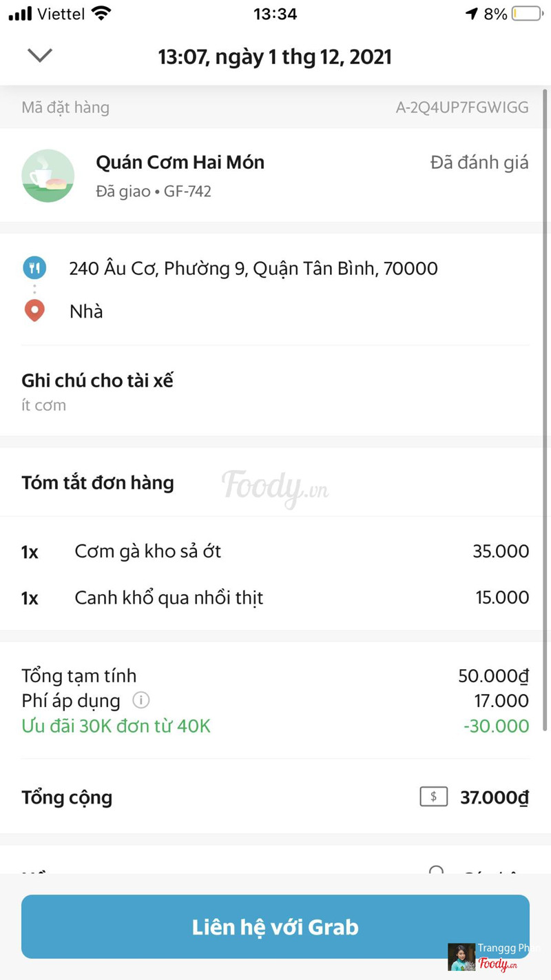Screen dimensions: 551x980
Task: Tap the order code A-2Q4UP7FGWIGG
Action: [x=461, y=108]
